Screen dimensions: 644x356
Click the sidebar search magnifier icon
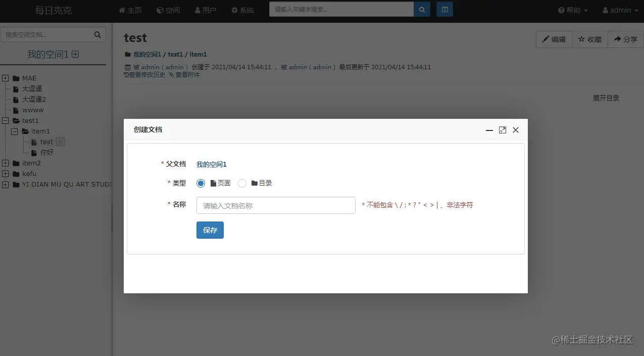click(97, 35)
